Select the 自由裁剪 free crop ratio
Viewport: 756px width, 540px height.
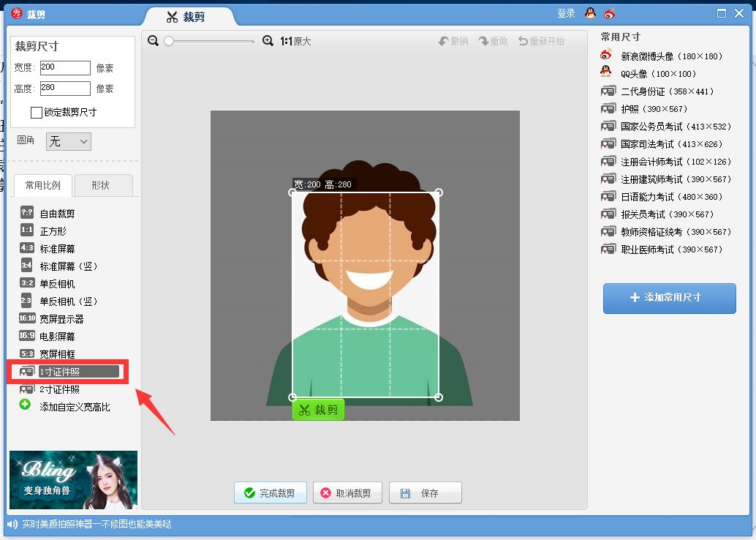(48, 214)
